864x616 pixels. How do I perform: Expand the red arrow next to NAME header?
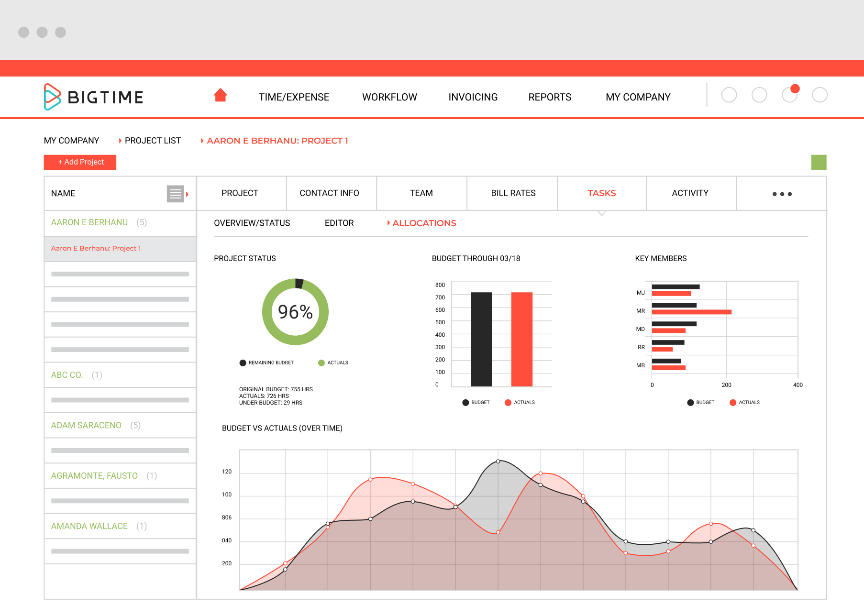[x=187, y=194]
